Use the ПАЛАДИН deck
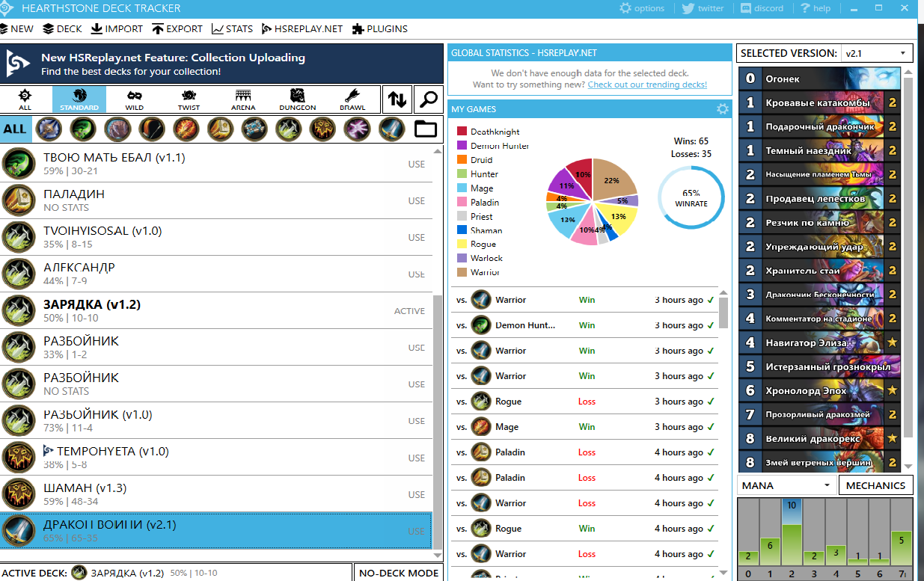The height and width of the screenshot is (581, 924). pyautogui.click(x=417, y=200)
